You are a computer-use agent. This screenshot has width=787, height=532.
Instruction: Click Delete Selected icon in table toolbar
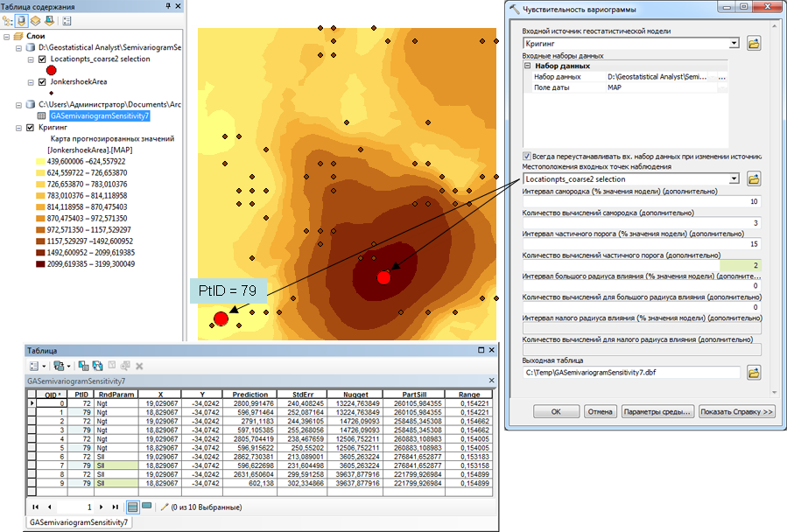[x=139, y=367]
